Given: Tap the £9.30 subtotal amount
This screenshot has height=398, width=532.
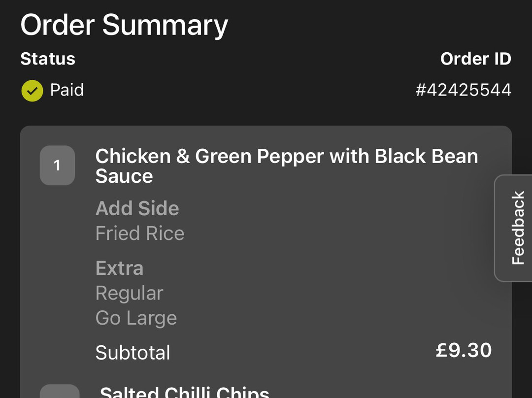Looking at the screenshot, I should click(x=464, y=350).
